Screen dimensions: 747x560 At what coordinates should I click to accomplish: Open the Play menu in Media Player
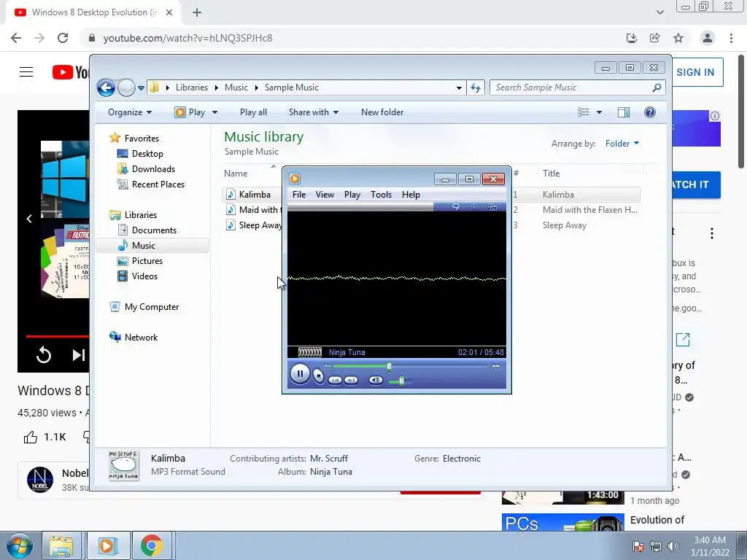pos(352,194)
